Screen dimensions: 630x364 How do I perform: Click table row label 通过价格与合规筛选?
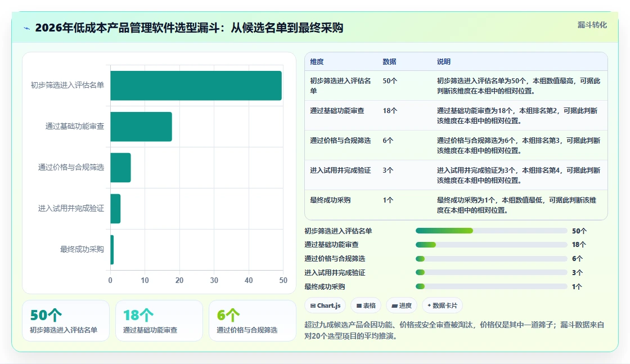[x=340, y=140]
